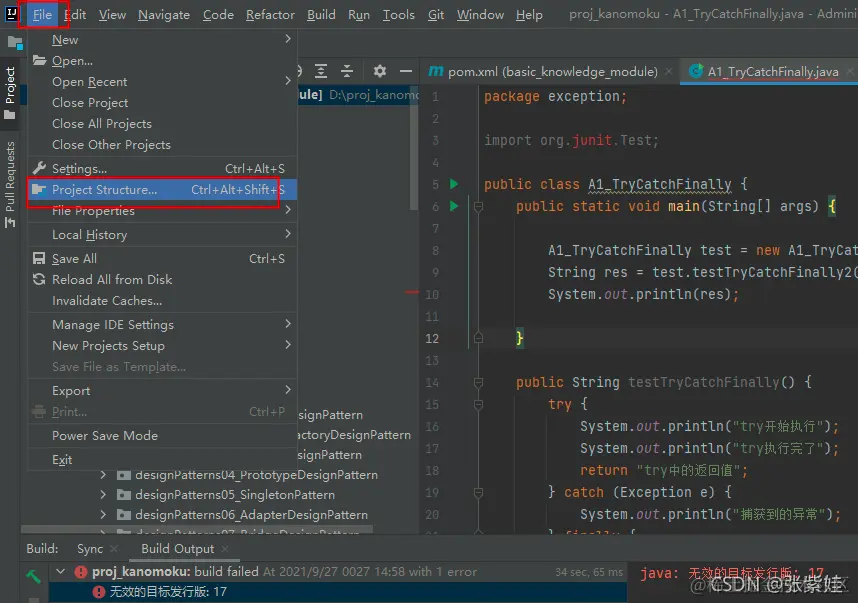Click the hammer build icon in Build panel
858x603 pixels.
pos(33,576)
